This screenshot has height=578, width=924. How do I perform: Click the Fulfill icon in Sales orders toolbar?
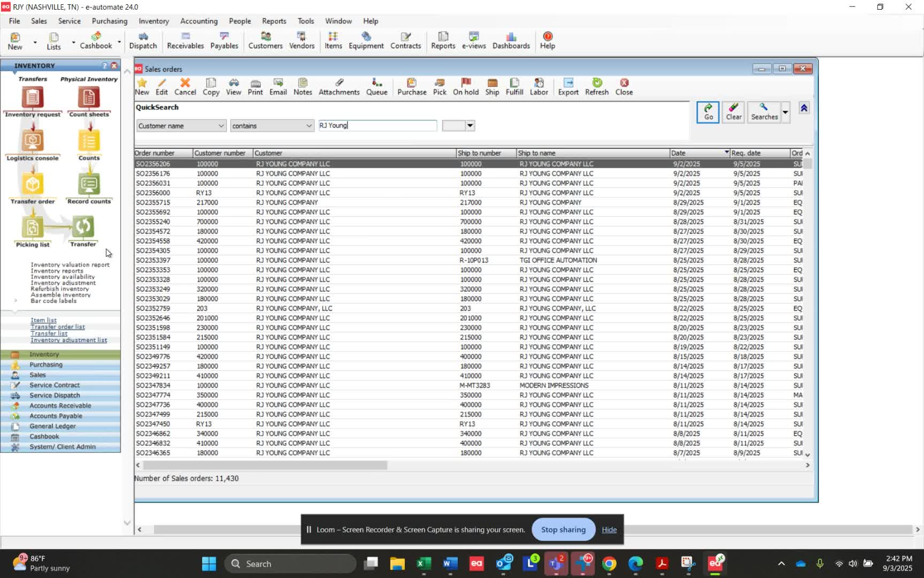pyautogui.click(x=514, y=87)
